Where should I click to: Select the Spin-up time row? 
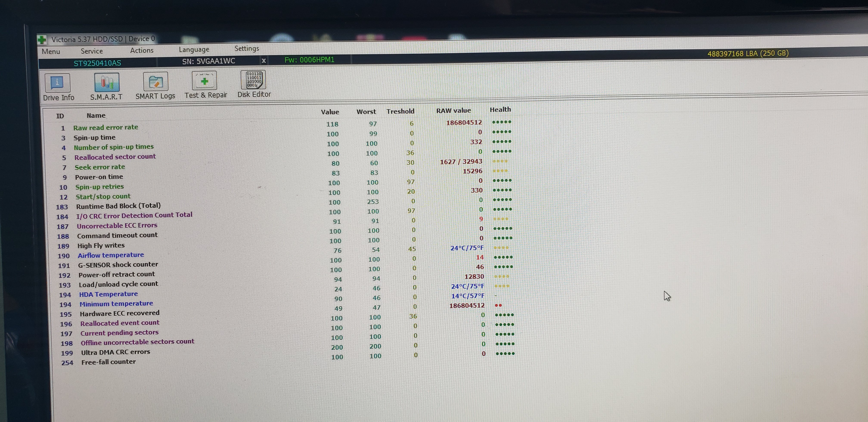coord(286,135)
